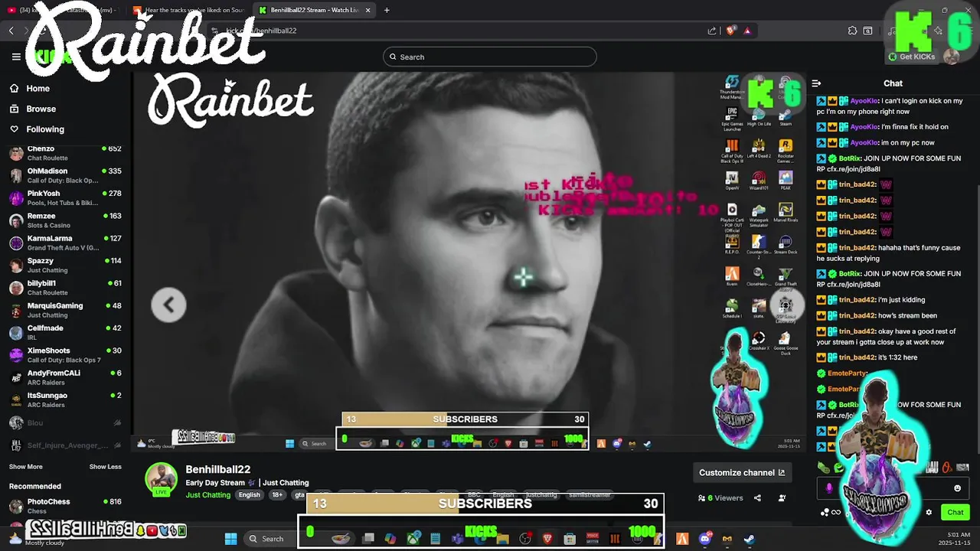Click the English language tag

[x=249, y=495]
